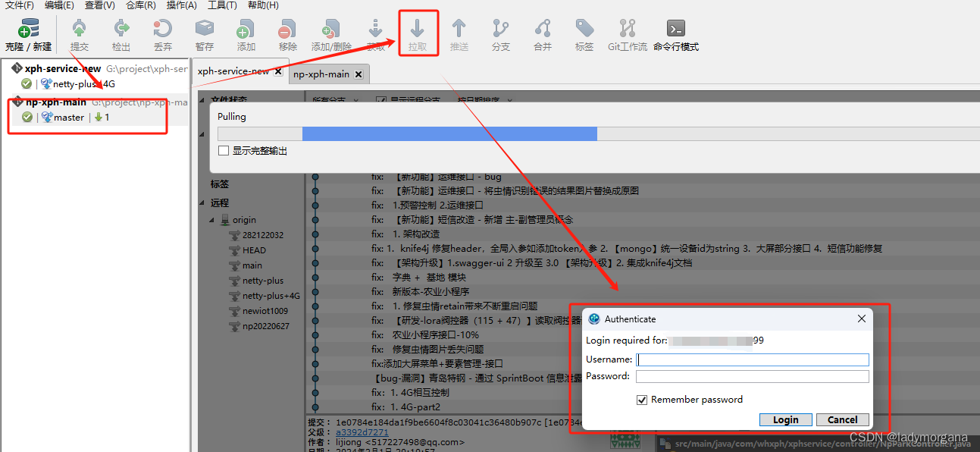Select remote branch main

[252, 265]
